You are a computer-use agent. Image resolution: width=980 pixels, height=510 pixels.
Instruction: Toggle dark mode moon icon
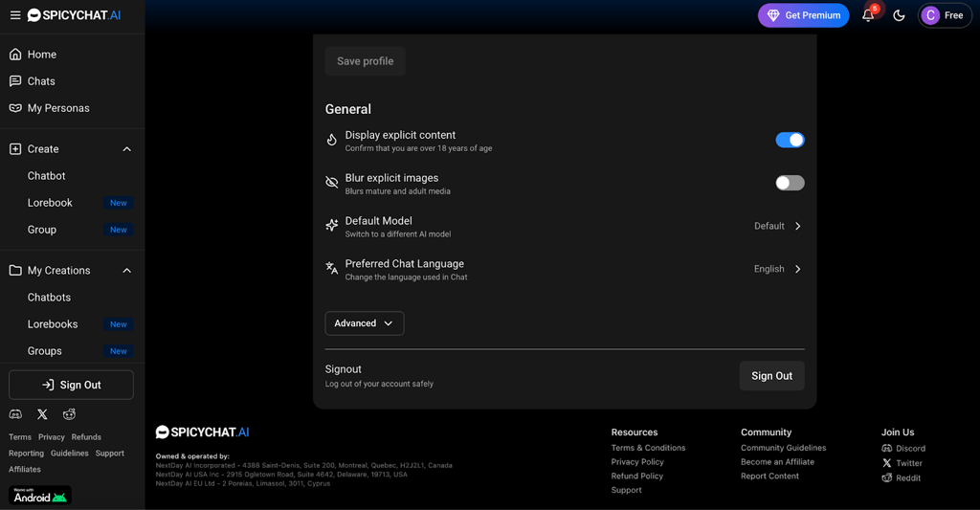coord(899,15)
